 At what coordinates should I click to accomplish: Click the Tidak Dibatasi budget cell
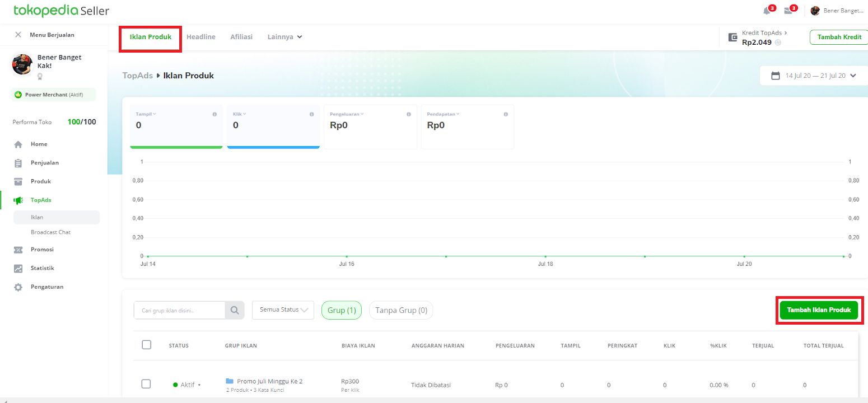(431, 385)
